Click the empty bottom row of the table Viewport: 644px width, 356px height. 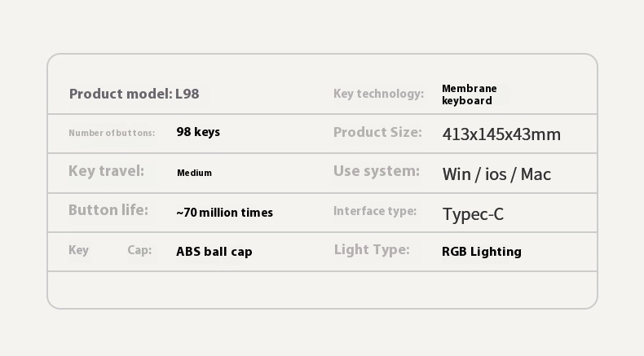pos(322,289)
